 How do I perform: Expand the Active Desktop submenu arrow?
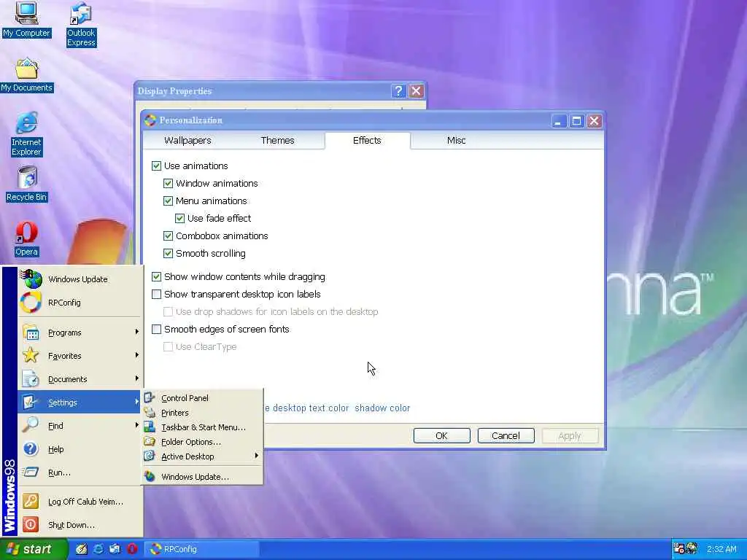pos(256,456)
